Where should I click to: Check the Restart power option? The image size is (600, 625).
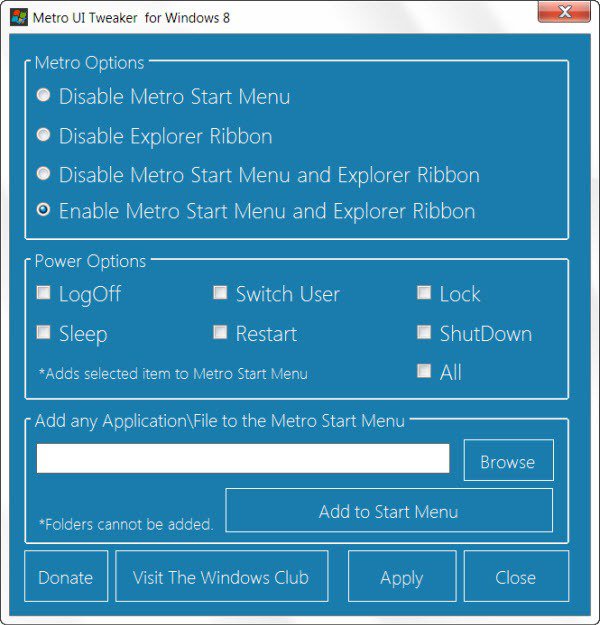pos(220,333)
